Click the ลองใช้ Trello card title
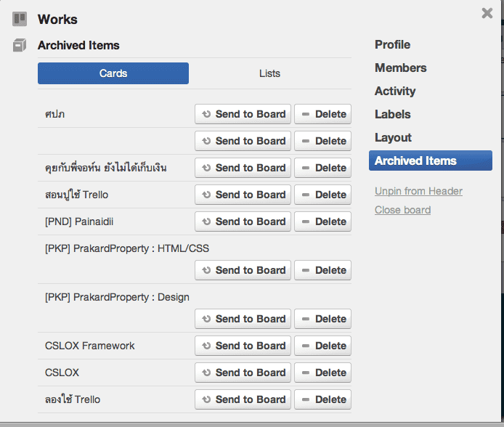504x427 pixels. (x=73, y=399)
